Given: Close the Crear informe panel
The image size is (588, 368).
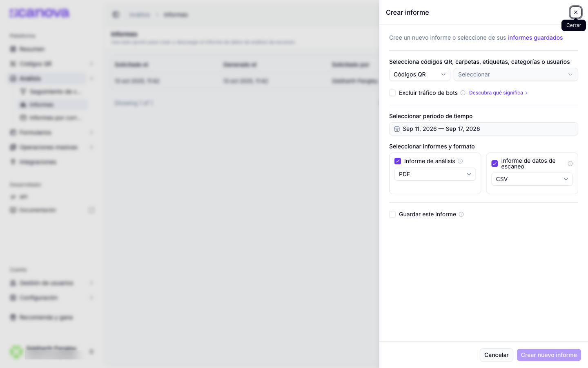Looking at the screenshot, I should coord(575,12).
